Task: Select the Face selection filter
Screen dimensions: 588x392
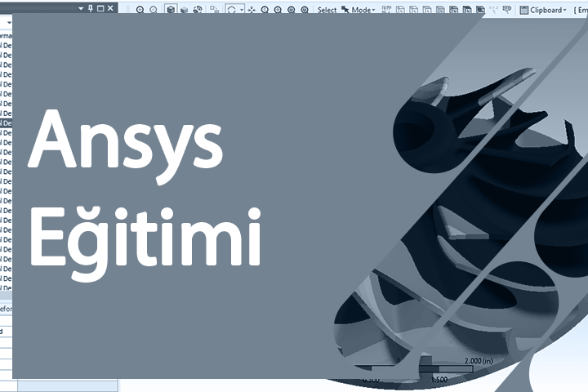Action: pos(427,10)
